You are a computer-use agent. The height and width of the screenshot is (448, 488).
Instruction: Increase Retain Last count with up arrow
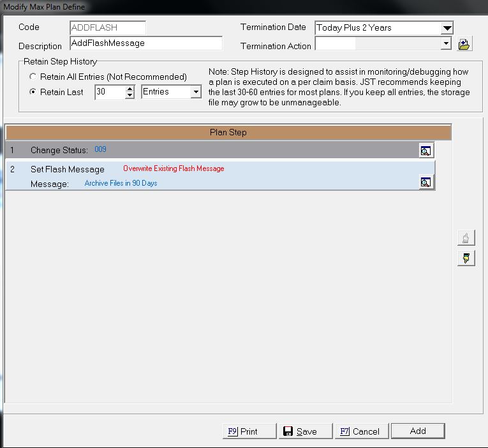(x=129, y=89)
